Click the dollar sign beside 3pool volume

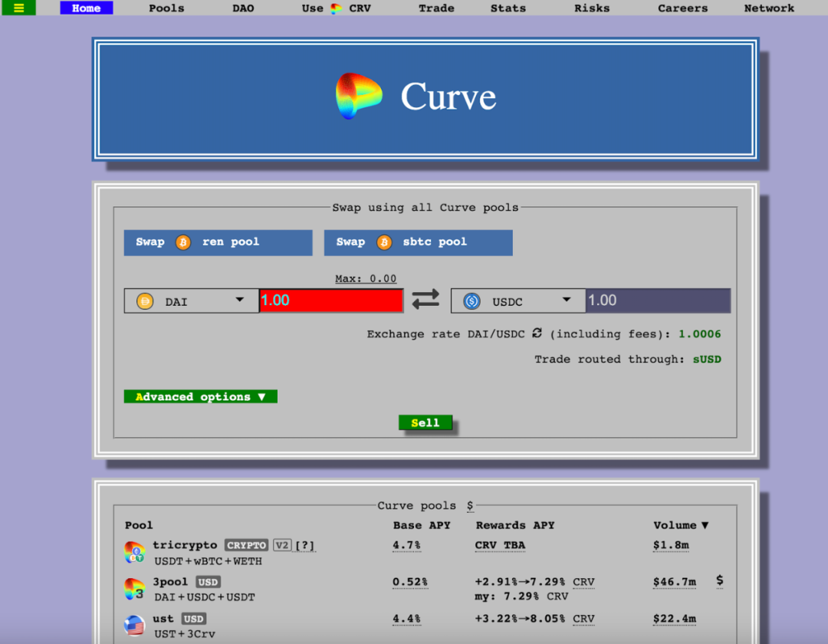719,580
